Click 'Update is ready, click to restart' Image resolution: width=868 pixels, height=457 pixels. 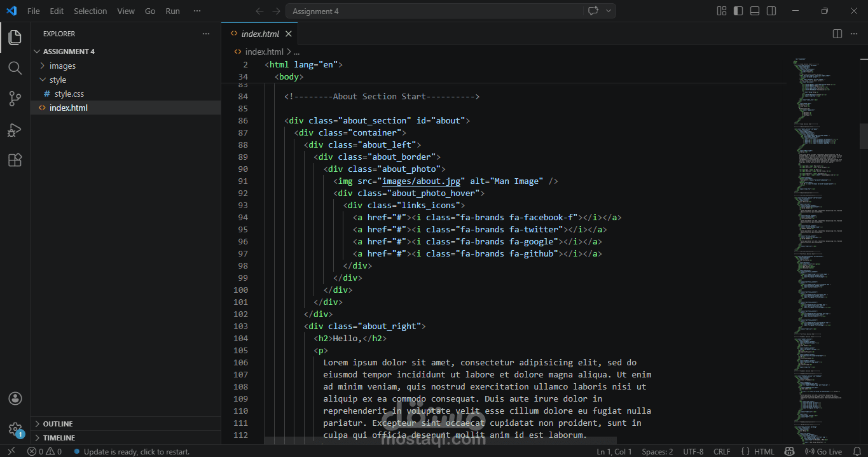[136, 451]
